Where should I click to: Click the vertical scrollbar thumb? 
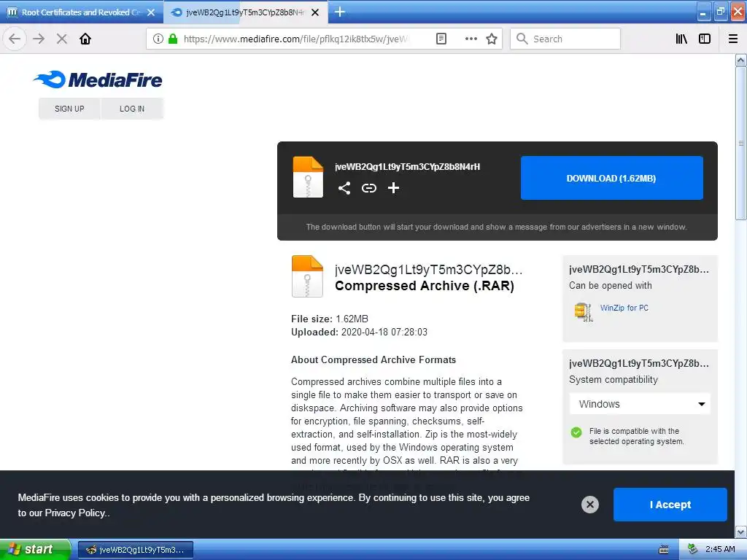pyautogui.click(x=740, y=143)
